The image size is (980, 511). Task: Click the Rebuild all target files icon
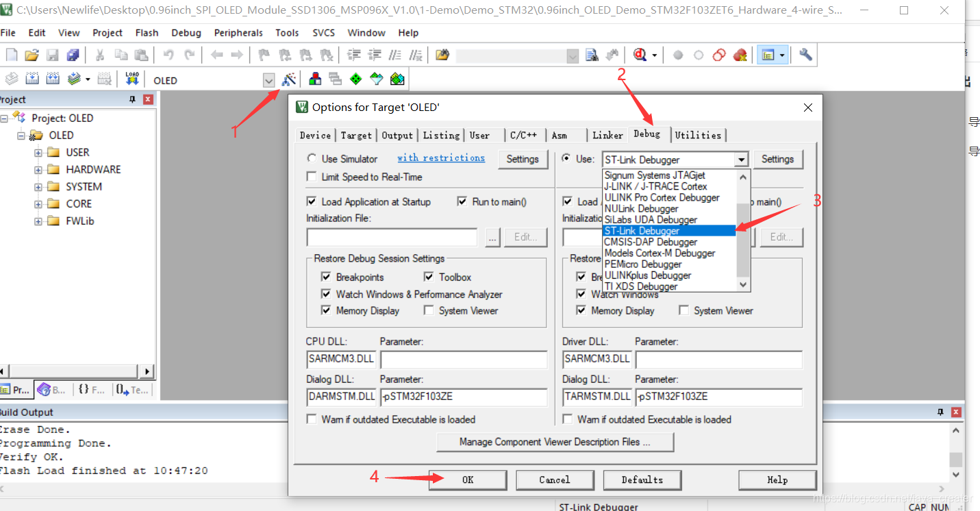pos(52,79)
